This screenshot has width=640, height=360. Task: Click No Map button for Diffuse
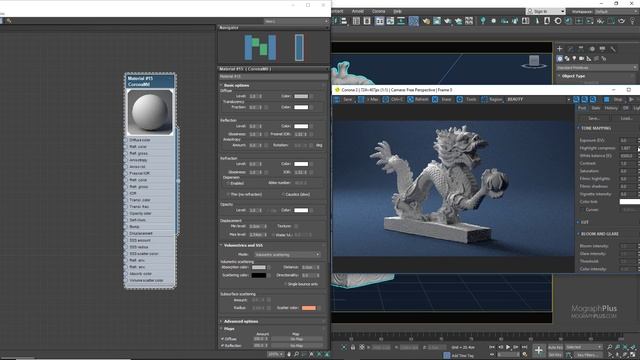click(x=296, y=339)
